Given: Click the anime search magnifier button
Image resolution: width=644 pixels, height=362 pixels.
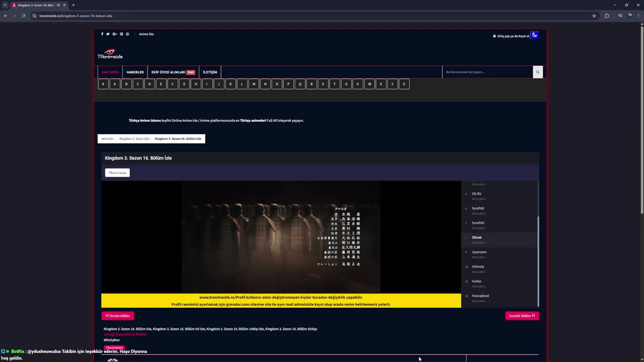Looking at the screenshot, I should pos(537,72).
